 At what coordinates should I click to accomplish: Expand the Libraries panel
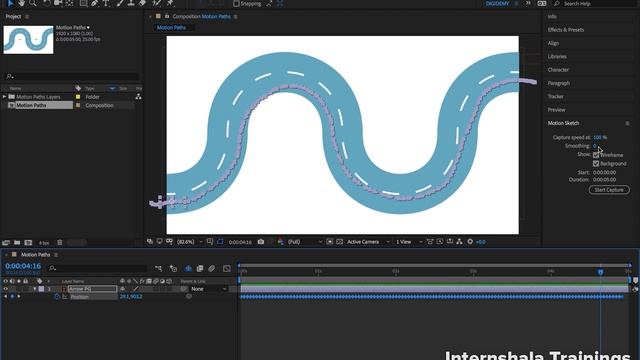pyautogui.click(x=557, y=56)
